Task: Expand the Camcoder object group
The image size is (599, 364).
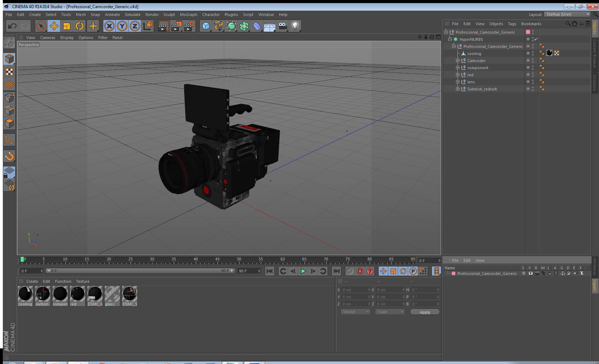Action: [458, 60]
